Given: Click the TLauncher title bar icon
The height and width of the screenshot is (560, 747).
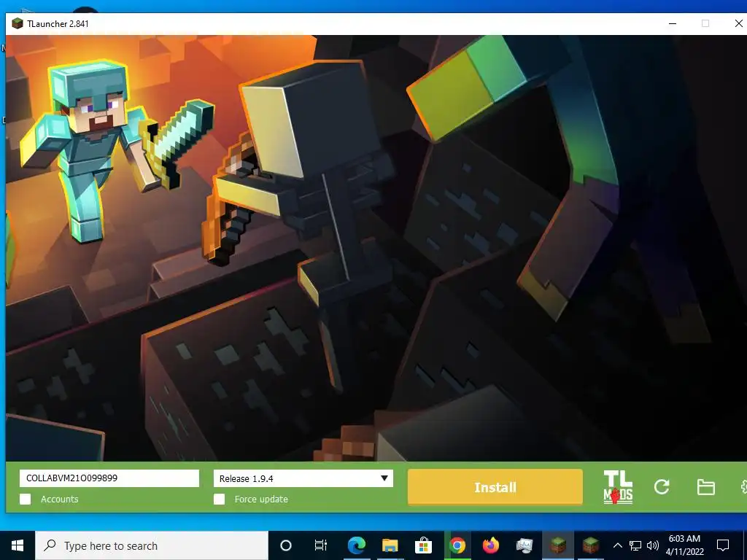Looking at the screenshot, I should click(18, 23).
